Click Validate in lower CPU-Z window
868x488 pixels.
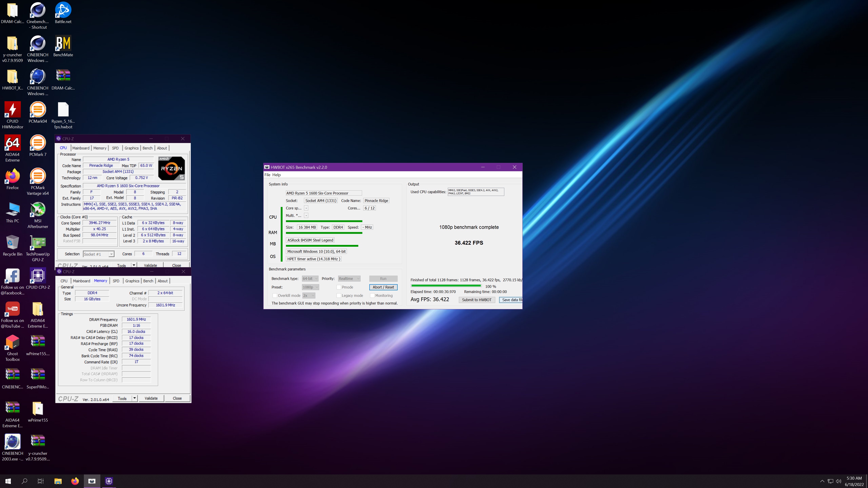coord(151,398)
